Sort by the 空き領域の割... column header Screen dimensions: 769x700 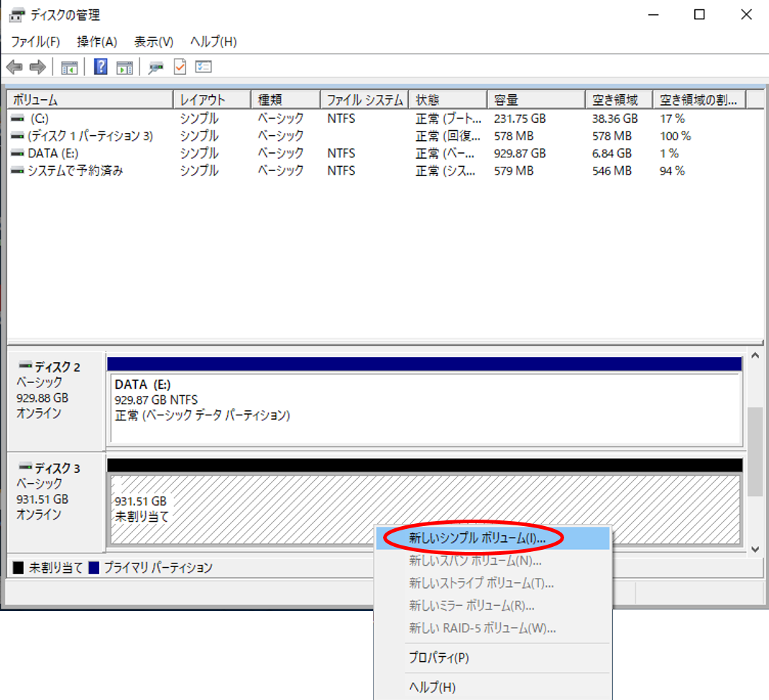pyautogui.click(x=700, y=100)
